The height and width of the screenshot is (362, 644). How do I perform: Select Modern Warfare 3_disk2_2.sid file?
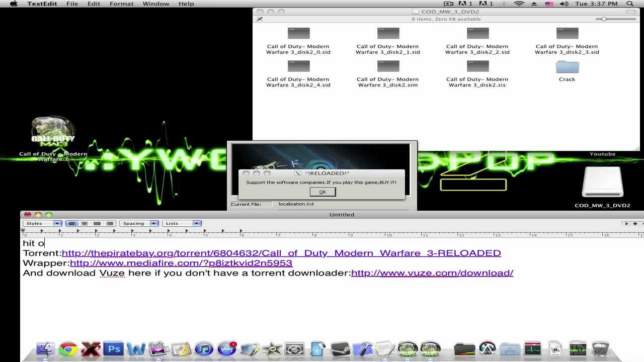(x=477, y=41)
